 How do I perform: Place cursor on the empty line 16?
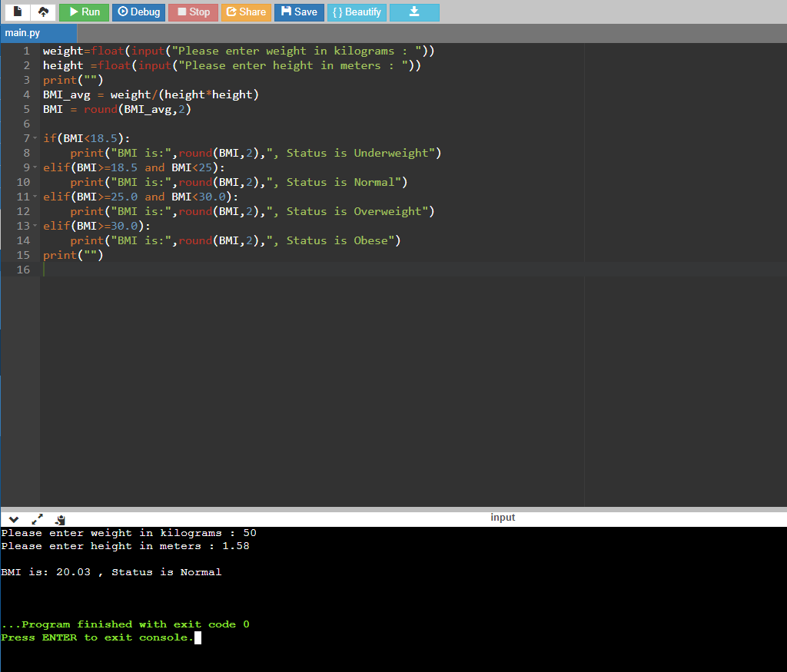tap(413, 270)
